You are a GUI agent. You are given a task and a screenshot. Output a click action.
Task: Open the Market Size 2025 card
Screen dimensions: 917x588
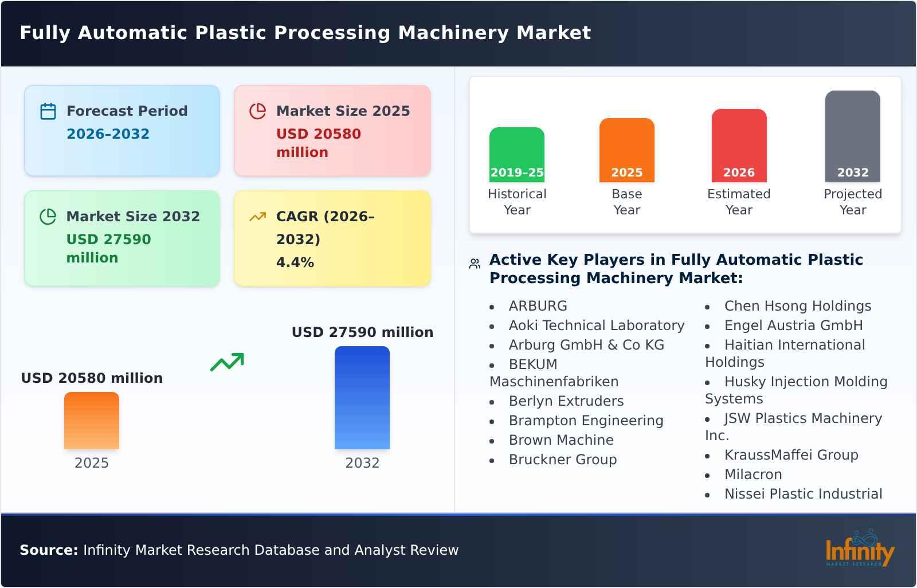pyautogui.click(x=332, y=131)
